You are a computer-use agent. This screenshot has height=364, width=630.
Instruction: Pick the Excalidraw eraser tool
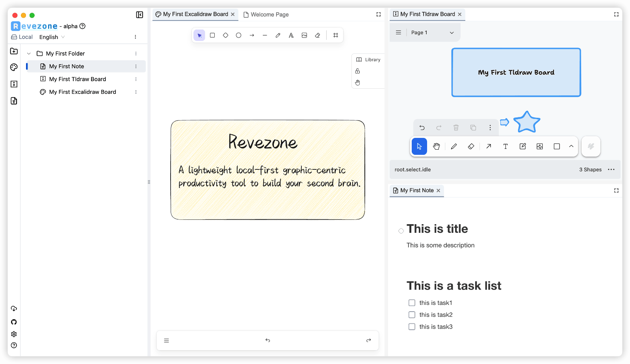[318, 35]
